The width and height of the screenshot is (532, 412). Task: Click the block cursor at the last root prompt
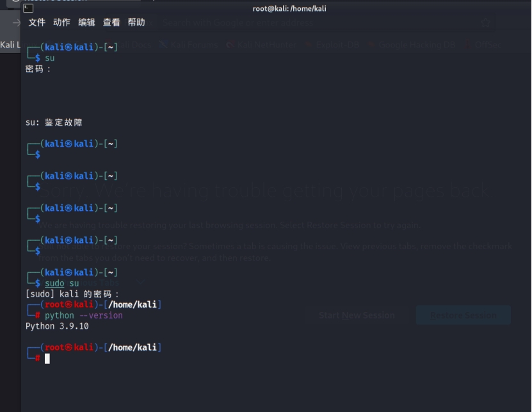(47, 358)
